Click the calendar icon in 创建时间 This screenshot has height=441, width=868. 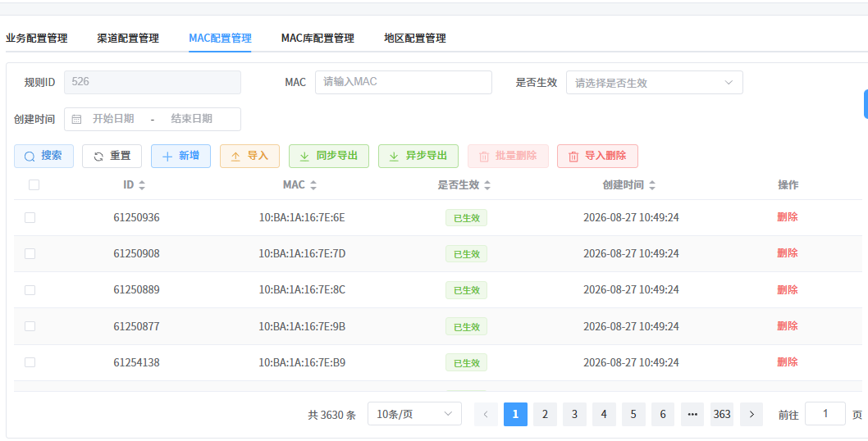(77, 119)
